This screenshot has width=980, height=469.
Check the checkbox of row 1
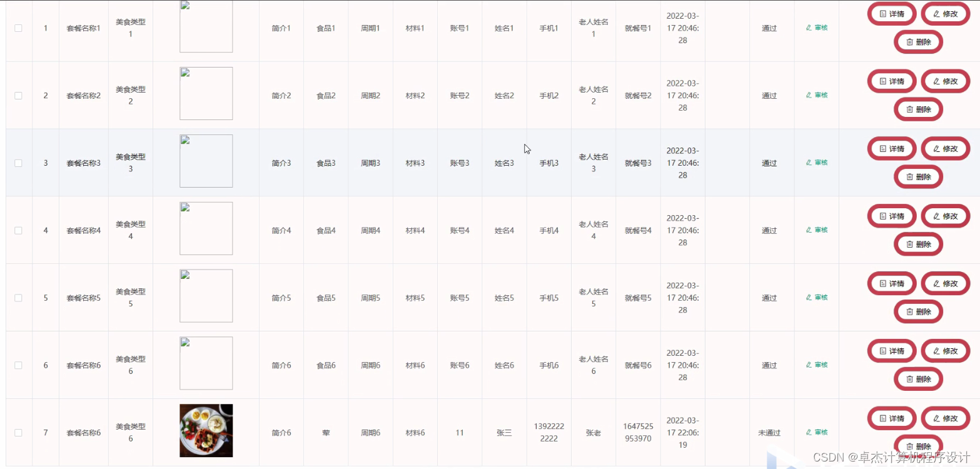pyautogui.click(x=18, y=28)
